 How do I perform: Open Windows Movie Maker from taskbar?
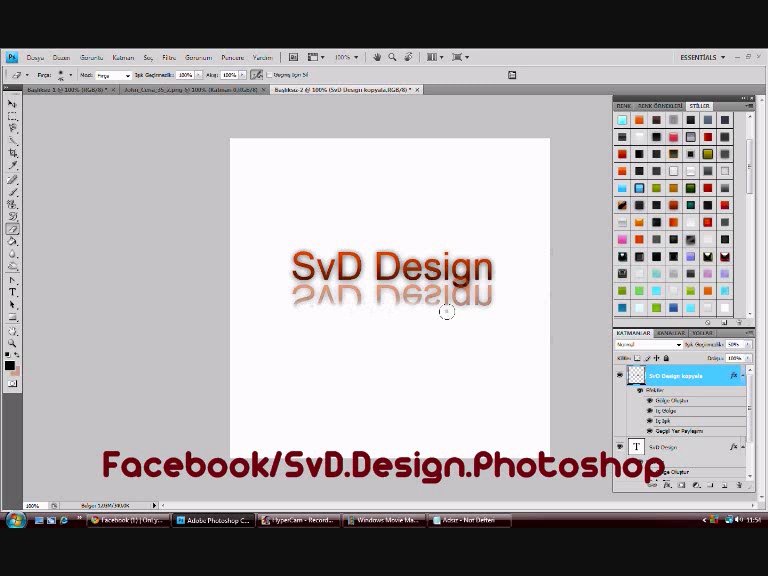pyautogui.click(x=384, y=520)
